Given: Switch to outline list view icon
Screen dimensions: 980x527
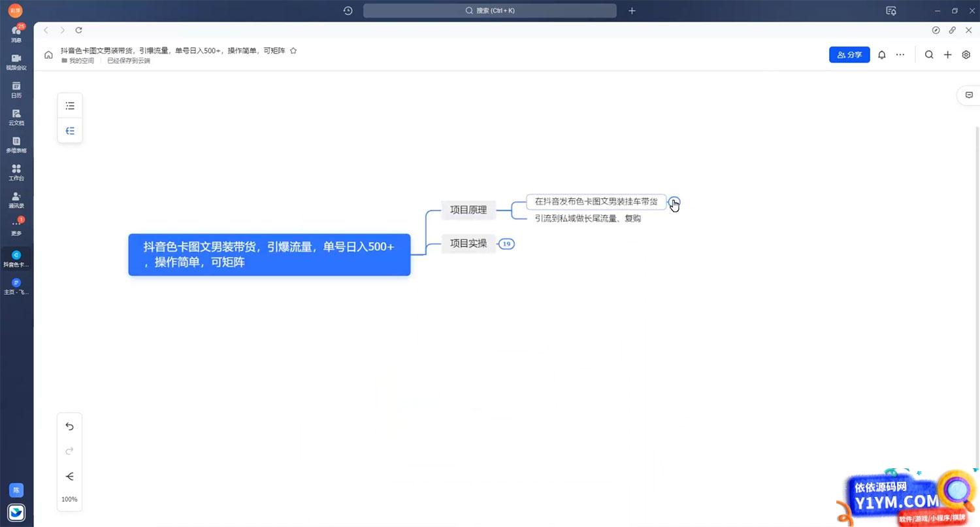Looking at the screenshot, I should (70, 105).
